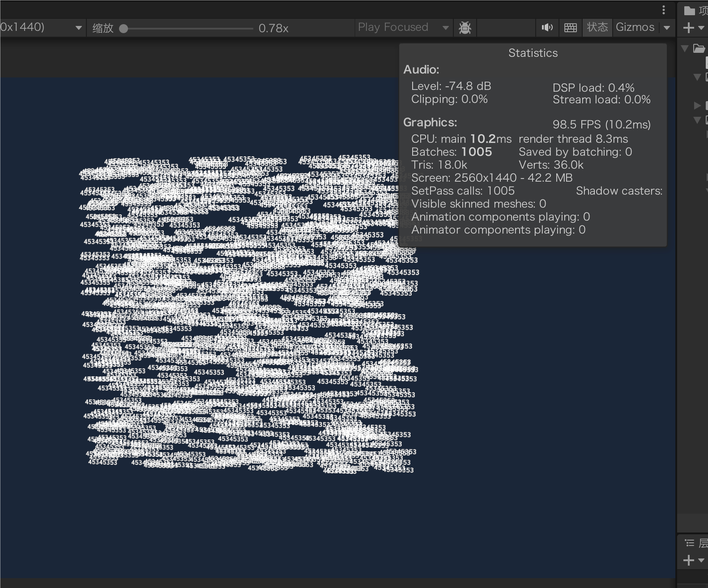Collapse the fourth tree arrow in project panel
This screenshot has height=588, width=708.
(x=697, y=120)
